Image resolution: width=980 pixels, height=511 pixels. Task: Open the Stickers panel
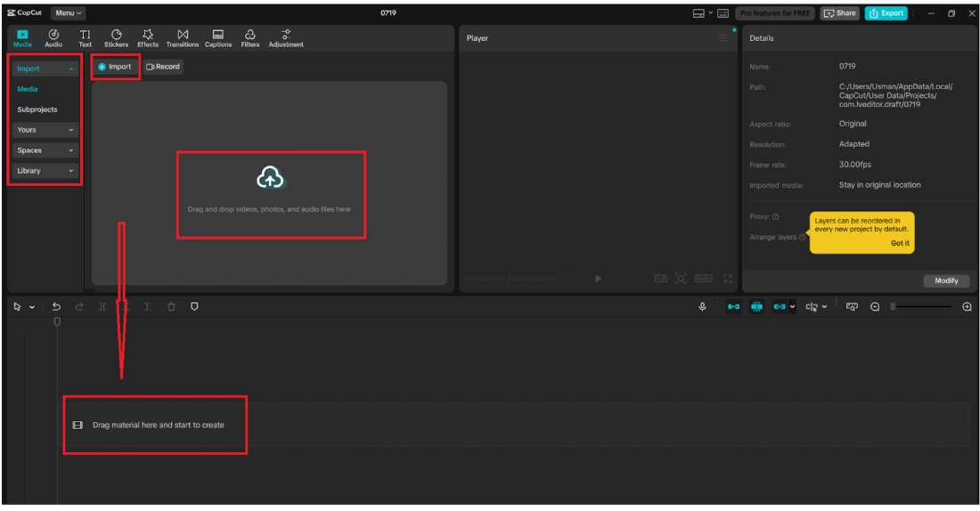point(116,37)
